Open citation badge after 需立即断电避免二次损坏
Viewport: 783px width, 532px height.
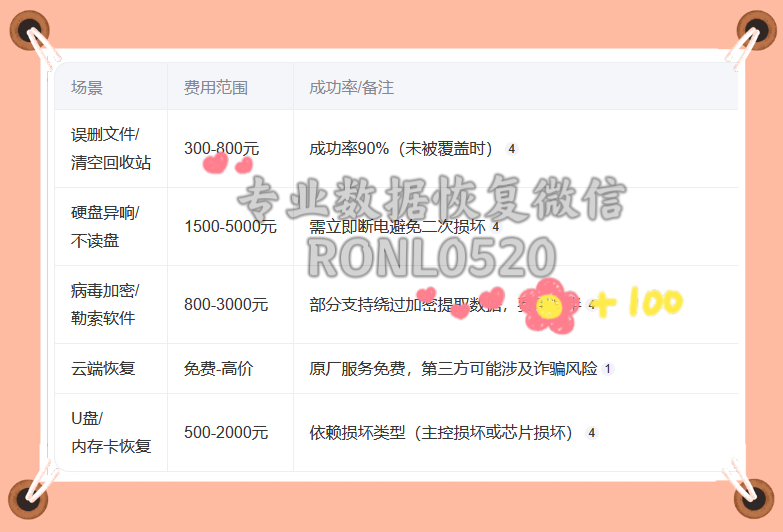pos(496,227)
